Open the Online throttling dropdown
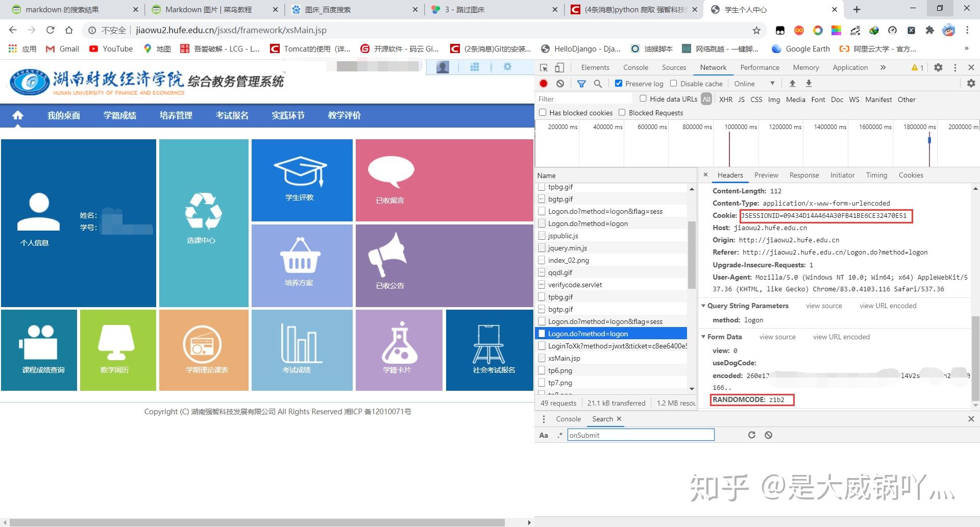Viewport: 980px width, 527px height. 754,84
